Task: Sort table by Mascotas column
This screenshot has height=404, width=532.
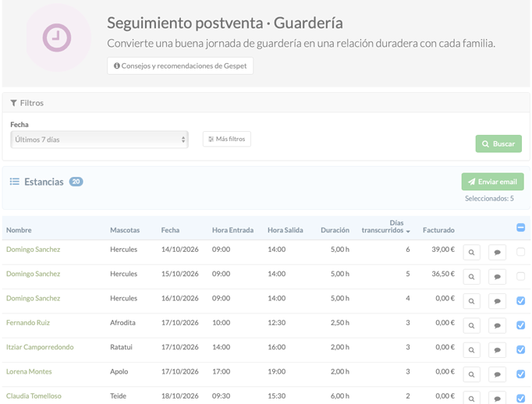Action: coord(125,230)
